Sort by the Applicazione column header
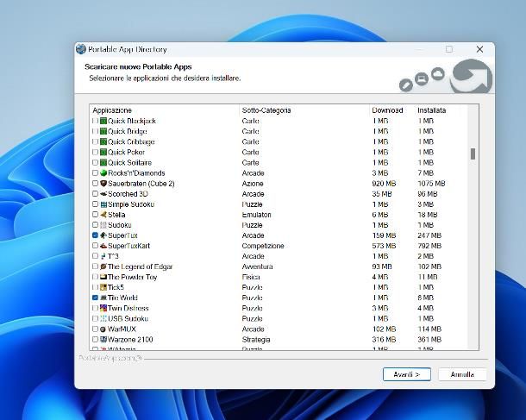The width and height of the screenshot is (526, 420). click(x=165, y=110)
